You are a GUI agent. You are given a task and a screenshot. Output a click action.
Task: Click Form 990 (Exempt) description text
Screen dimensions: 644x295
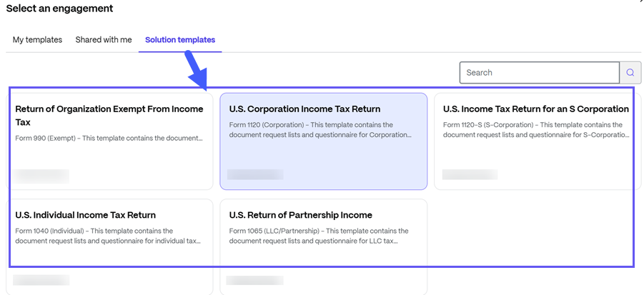coord(109,139)
